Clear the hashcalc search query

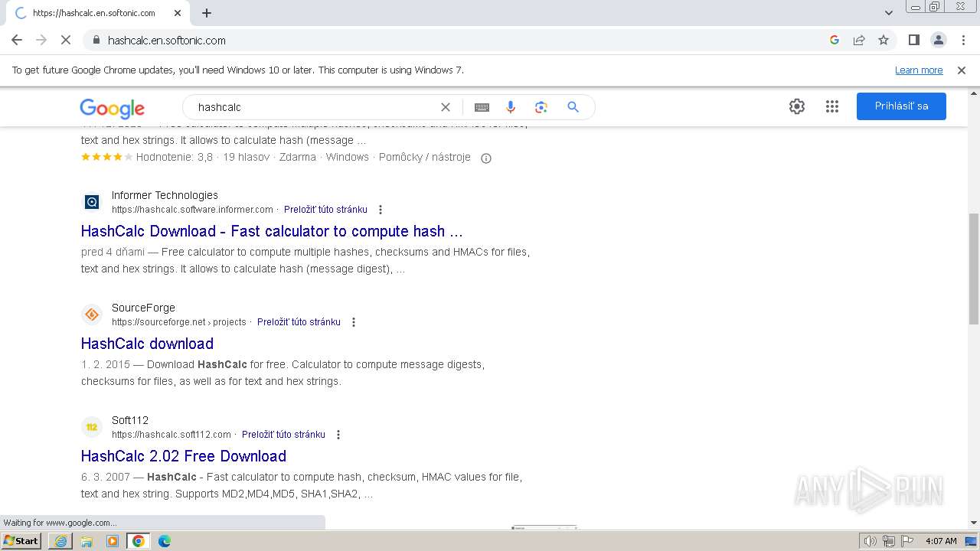[446, 107]
